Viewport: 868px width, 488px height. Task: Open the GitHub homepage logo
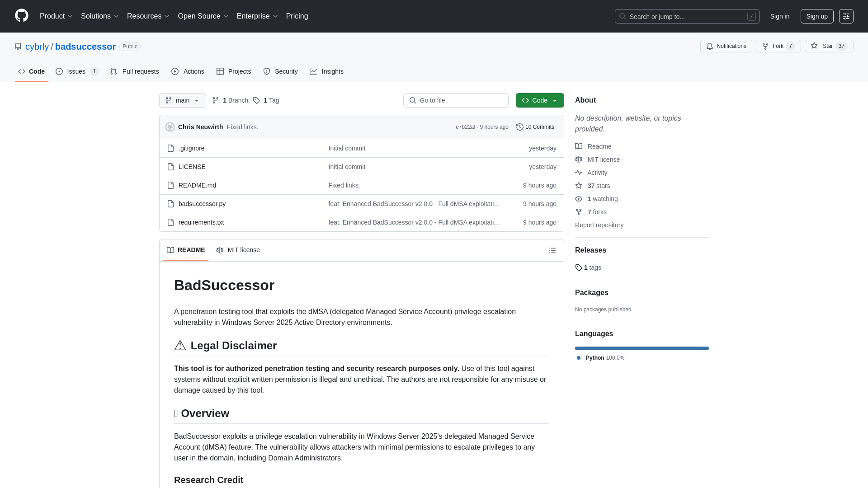coord(22,16)
